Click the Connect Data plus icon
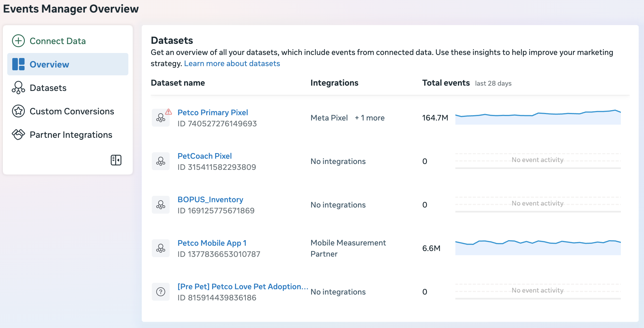The height and width of the screenshot is (328, 644). click(18, 41)
